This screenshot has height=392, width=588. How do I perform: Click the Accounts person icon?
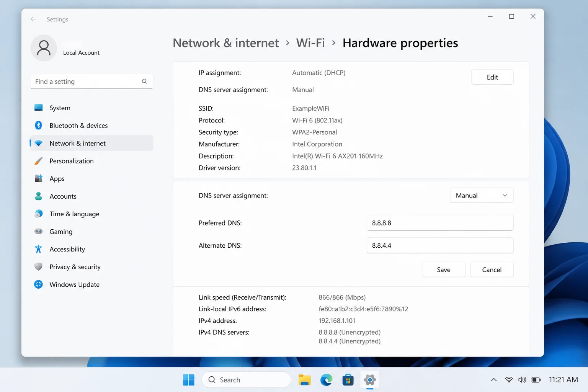coord(38,196)
